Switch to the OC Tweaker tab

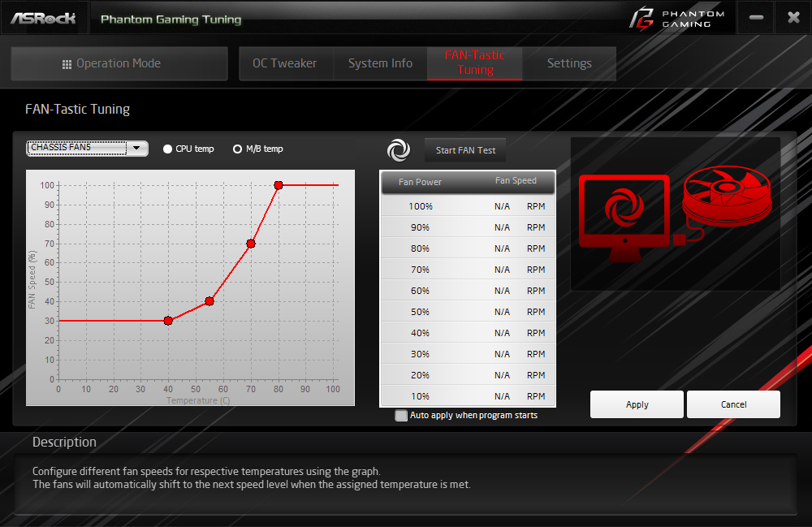click(285, 63)
